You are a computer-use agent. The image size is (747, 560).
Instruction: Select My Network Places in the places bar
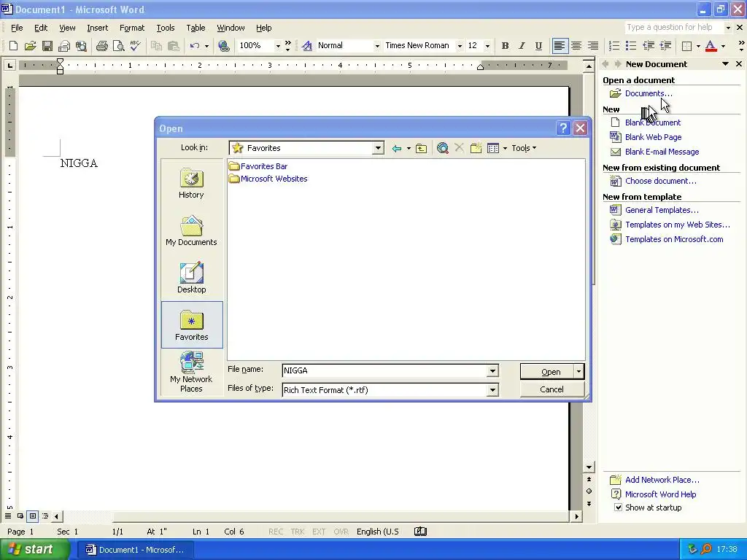tap(192, 372)
